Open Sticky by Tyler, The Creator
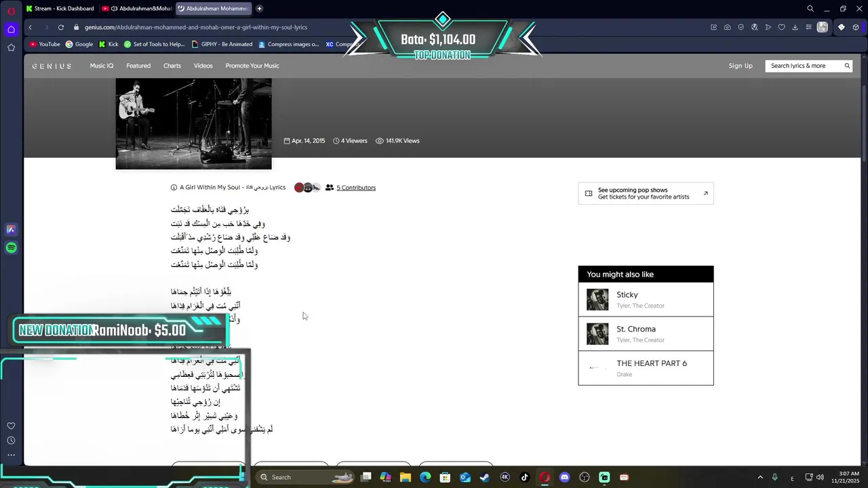The width and height of the screenshot is (868, 488). click(646, 300)
